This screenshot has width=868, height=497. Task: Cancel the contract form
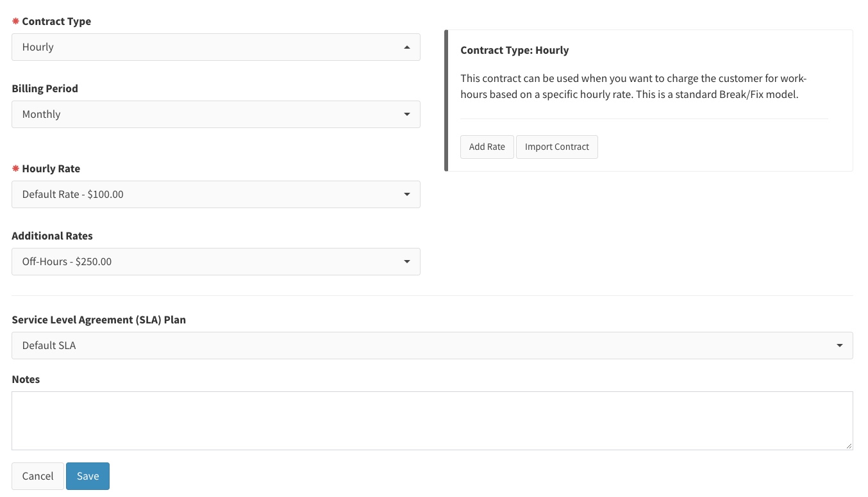coord(37,476)
